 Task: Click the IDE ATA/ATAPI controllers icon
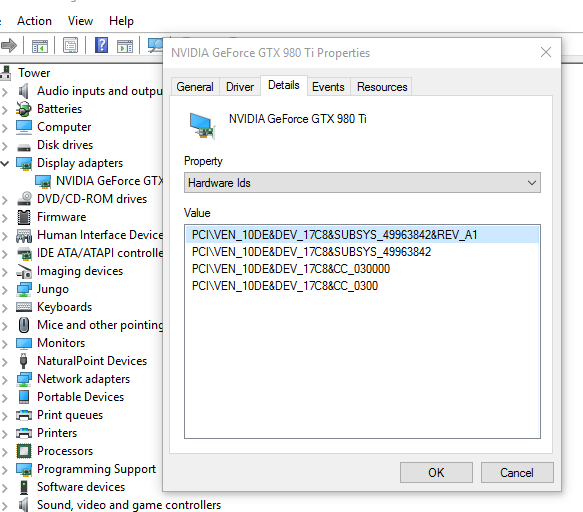pyautogui.click(x=25, y=254)
